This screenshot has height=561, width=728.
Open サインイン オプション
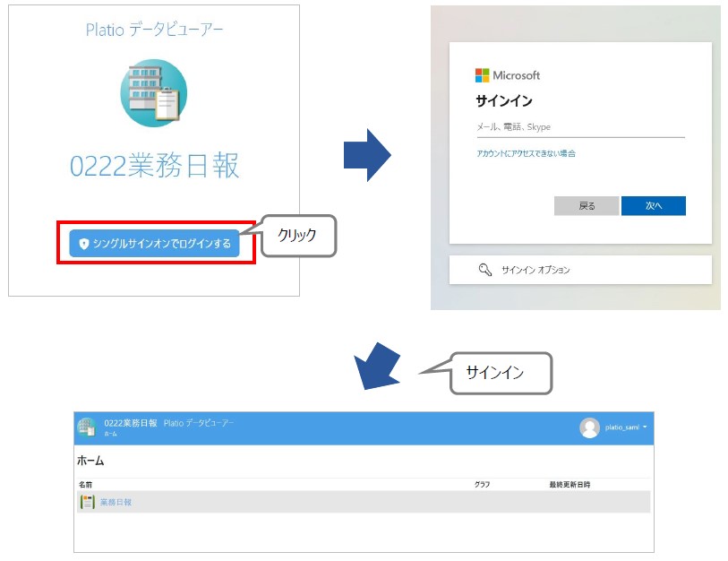(x=580, y=270)
